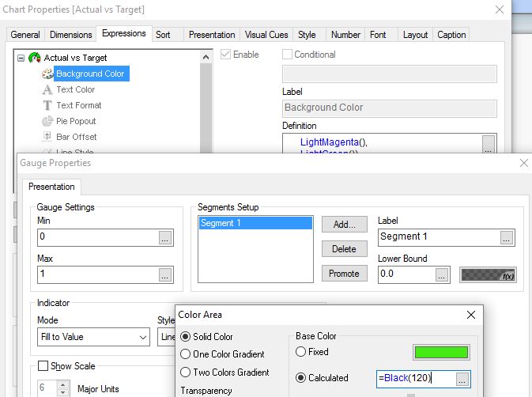This screenshot has height=397, width=532.
Task: Open expression editor for segment Label
Action: [x=507, y=237]
